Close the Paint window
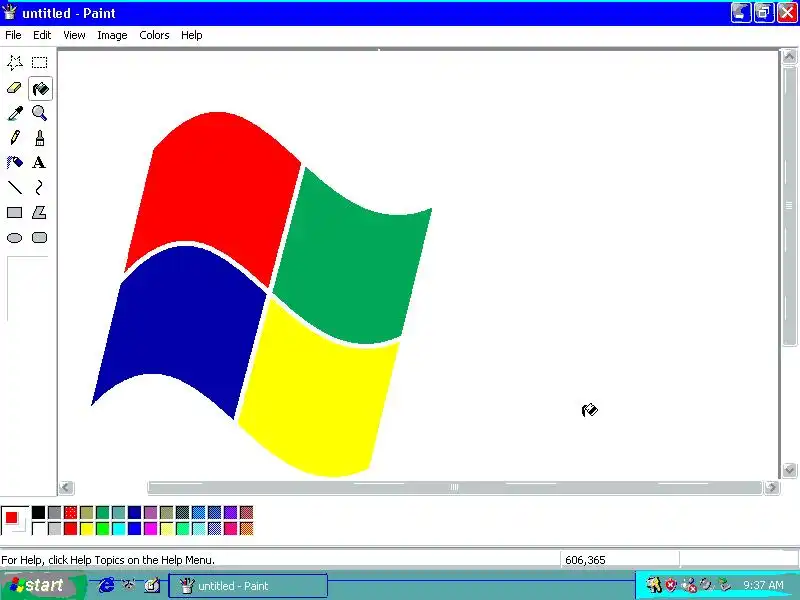 click(x=787, y=13)
